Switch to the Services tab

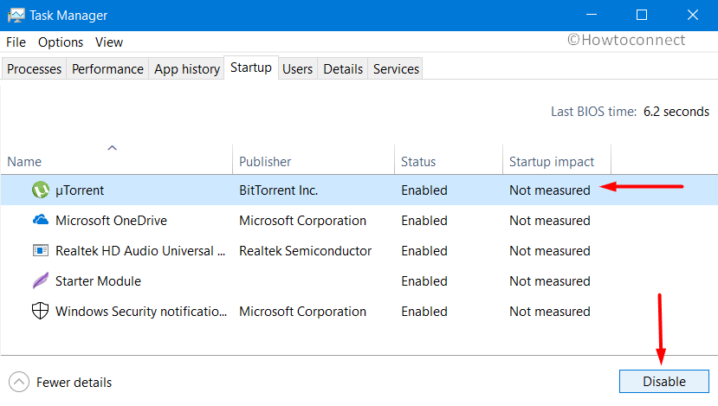396,69
